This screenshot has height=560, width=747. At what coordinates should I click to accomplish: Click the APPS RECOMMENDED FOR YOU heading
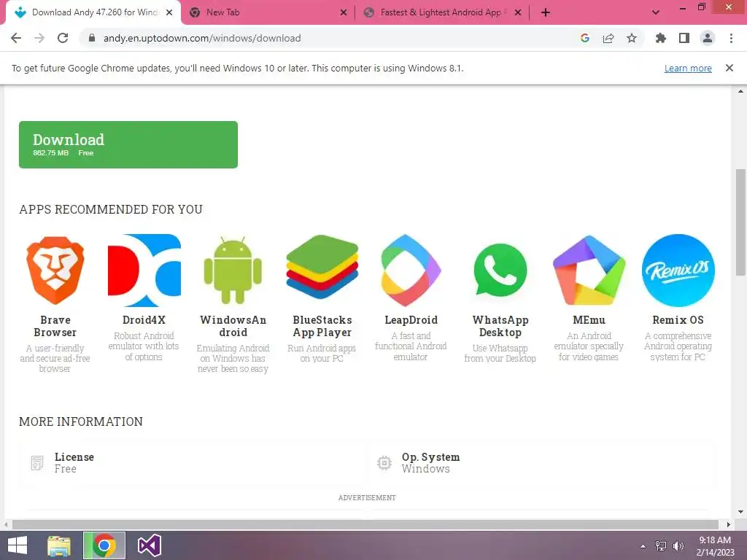pyautogui.click(x=111, y=209)
